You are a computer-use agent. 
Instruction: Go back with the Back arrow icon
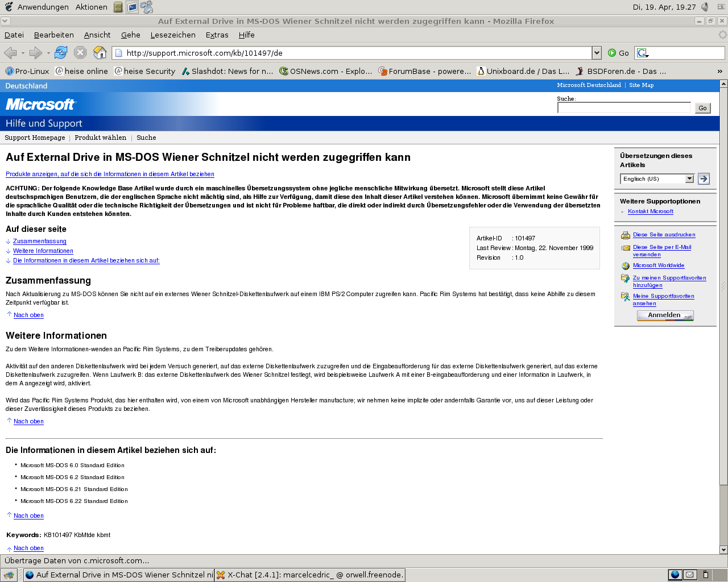[x=10, y=53]
